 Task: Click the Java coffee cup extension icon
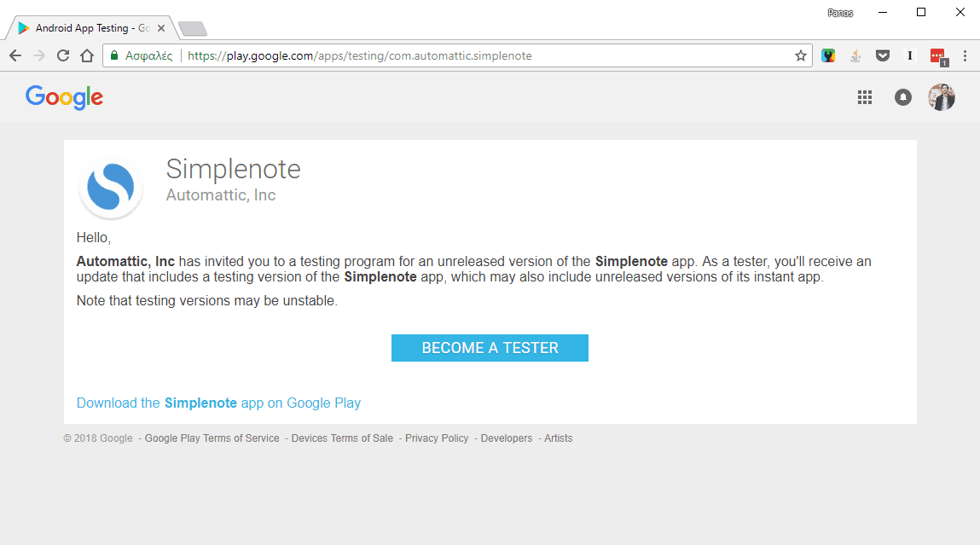[x=855, y=55]
